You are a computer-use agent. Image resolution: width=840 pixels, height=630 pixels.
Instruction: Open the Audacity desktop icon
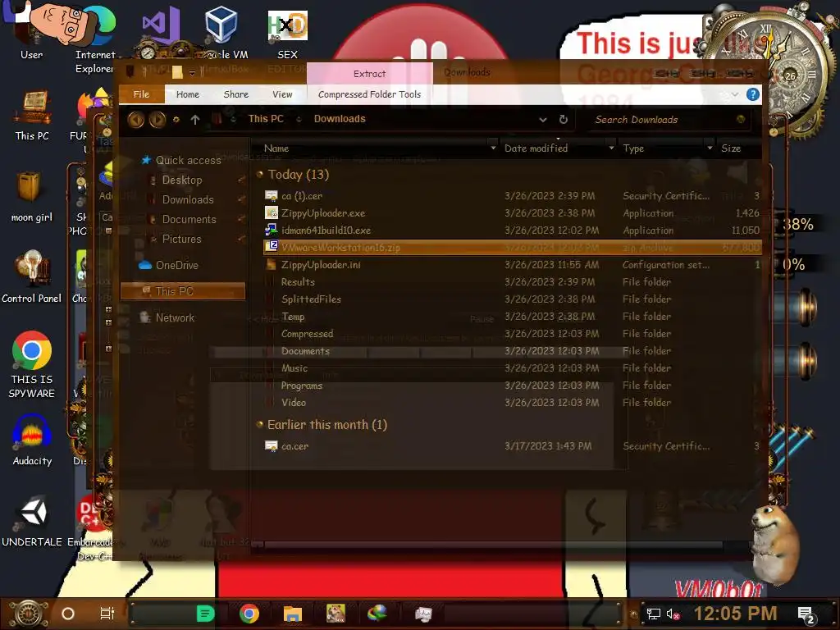[32, 441]
